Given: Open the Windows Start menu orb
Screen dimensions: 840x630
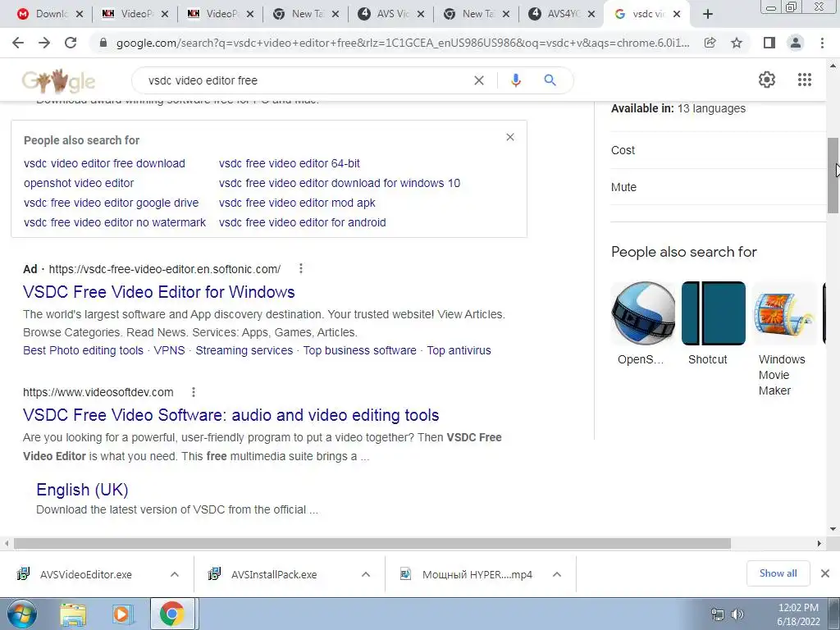Looking at the screenshot, I should click(x=21, y=614).
